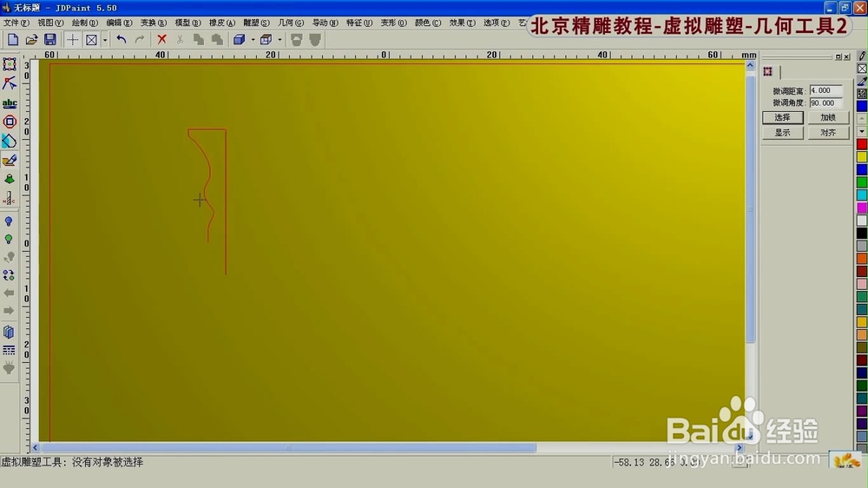868x488 pixels.
Task: Open a file with the folder icon
Action: [31, 39]
